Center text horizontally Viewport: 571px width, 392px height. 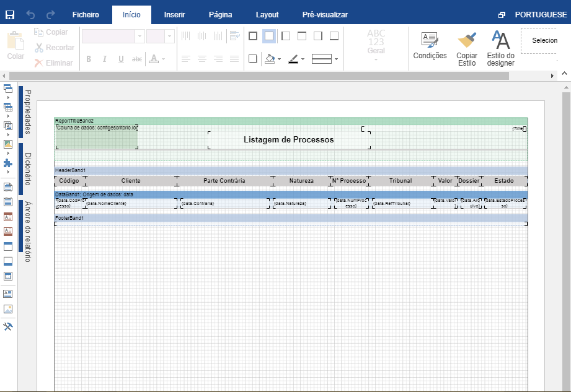(202, 59)
